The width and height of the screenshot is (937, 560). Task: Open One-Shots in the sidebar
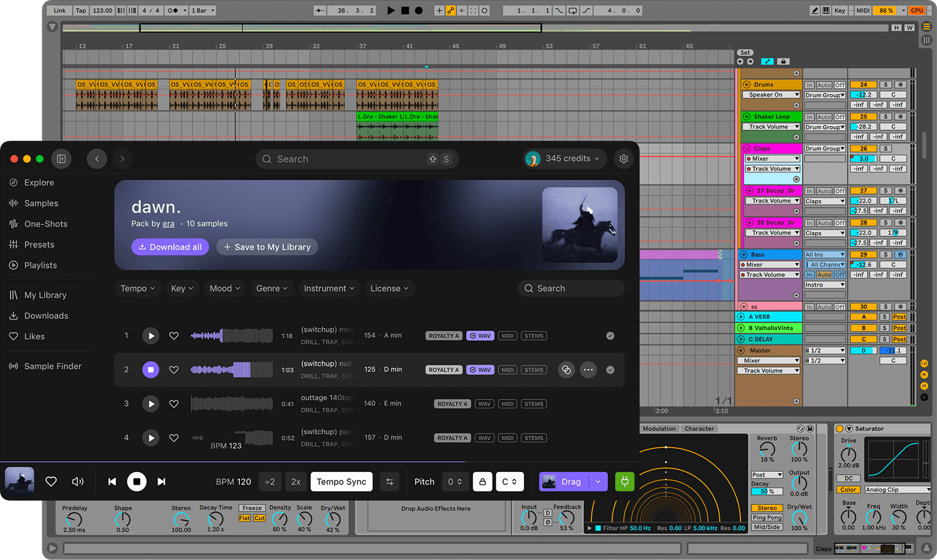pyautogui.click(x=46, y=224)
